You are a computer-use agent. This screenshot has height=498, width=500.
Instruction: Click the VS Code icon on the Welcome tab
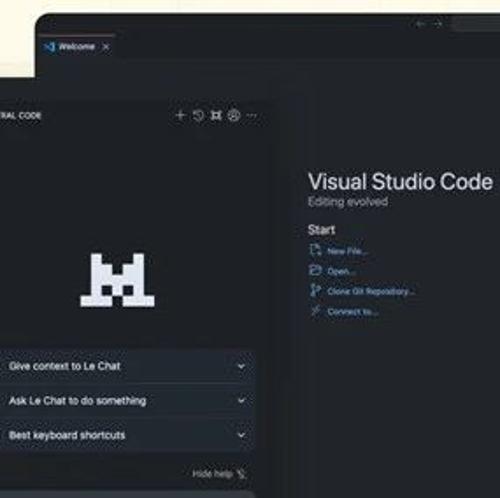pos(49,47)
